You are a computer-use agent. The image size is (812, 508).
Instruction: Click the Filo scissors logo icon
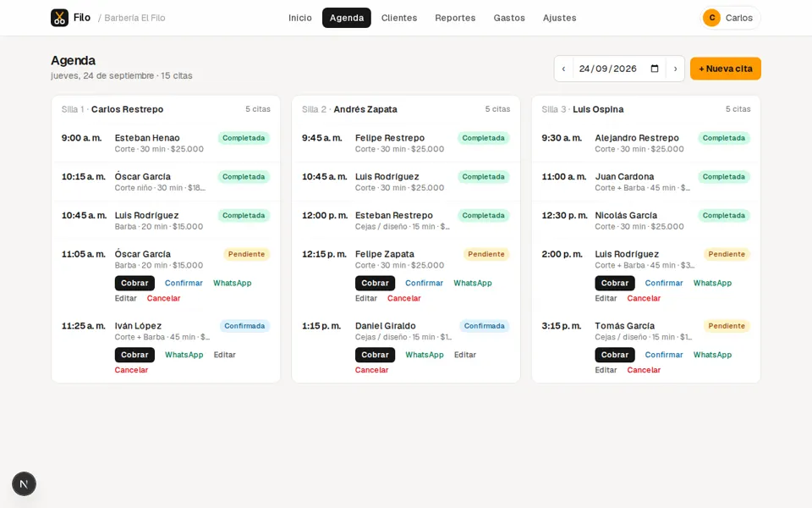coord(59,18)
